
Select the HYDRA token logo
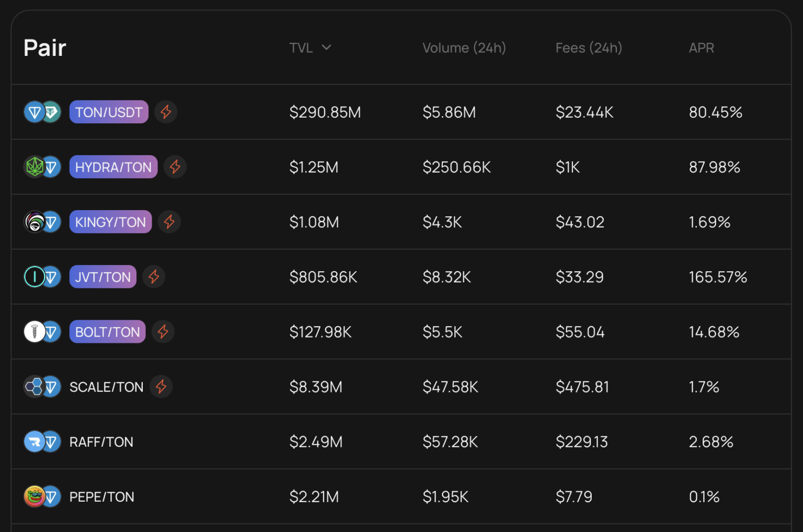[35, 167]
